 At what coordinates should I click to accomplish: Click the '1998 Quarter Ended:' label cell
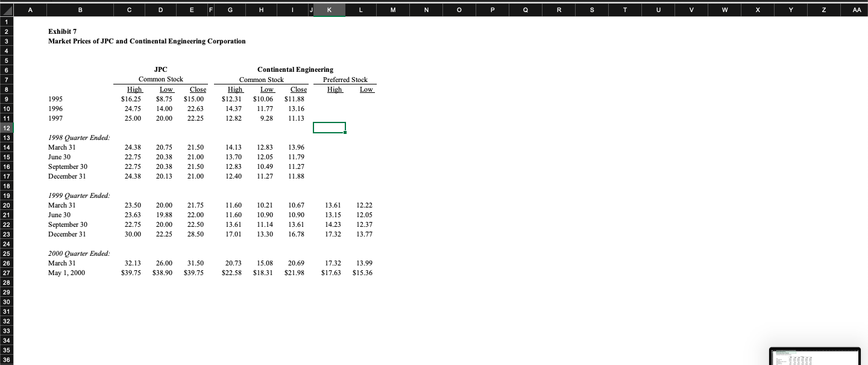79,138
